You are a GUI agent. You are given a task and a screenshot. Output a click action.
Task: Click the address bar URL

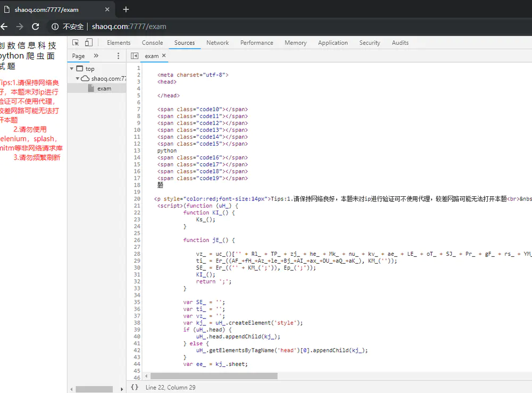coord(129,27)
